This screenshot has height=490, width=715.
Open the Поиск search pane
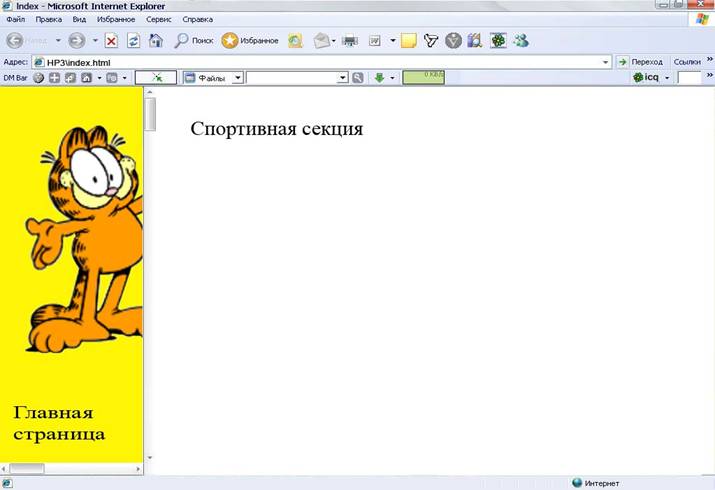[194, 41]
